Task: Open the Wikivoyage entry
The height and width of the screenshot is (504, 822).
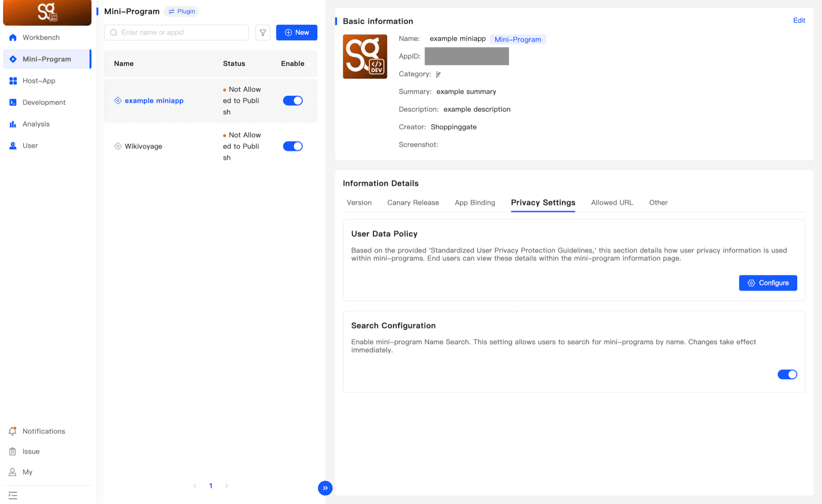Action: coord(143,146)
